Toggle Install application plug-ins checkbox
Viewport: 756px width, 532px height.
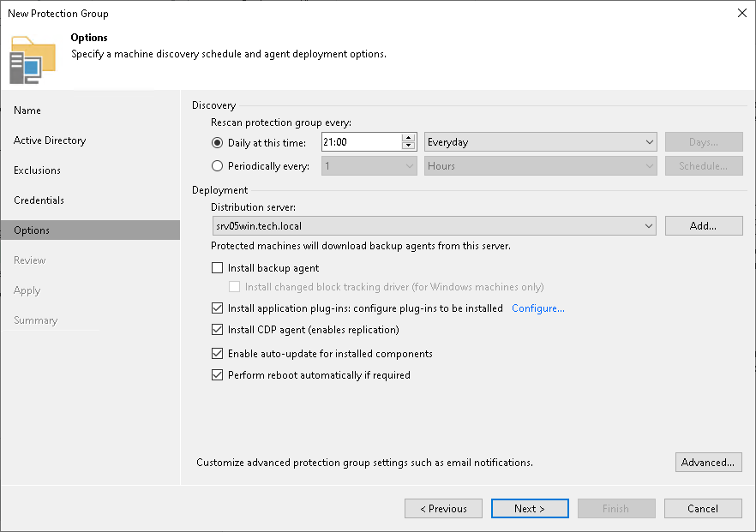pos(218,308)
